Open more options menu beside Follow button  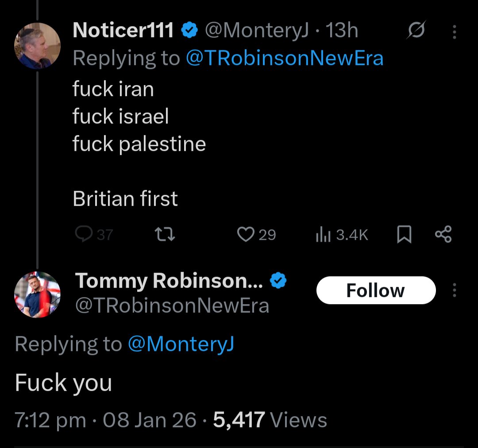tap(454, 290)
